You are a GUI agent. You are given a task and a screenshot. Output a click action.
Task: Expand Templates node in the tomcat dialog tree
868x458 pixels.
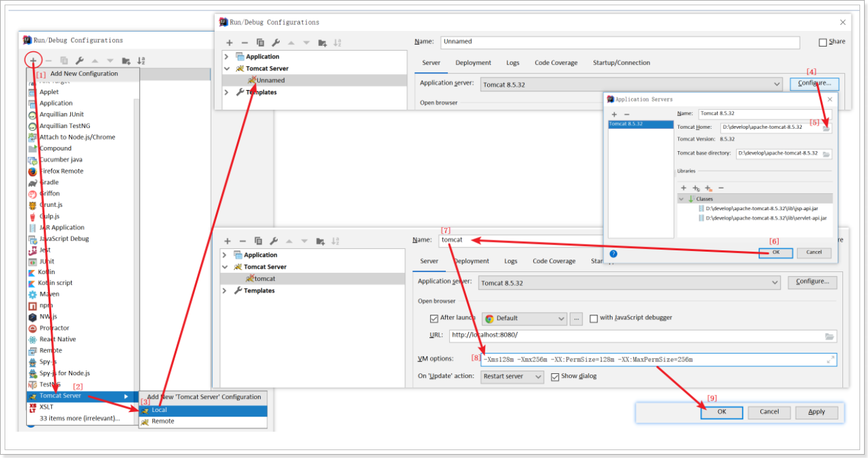point(225,290)
